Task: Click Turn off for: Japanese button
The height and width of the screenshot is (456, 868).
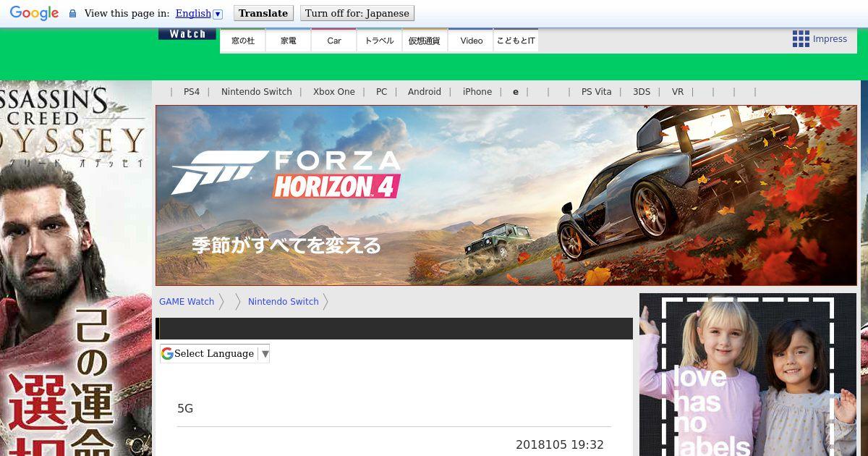Action: [357, 13]
